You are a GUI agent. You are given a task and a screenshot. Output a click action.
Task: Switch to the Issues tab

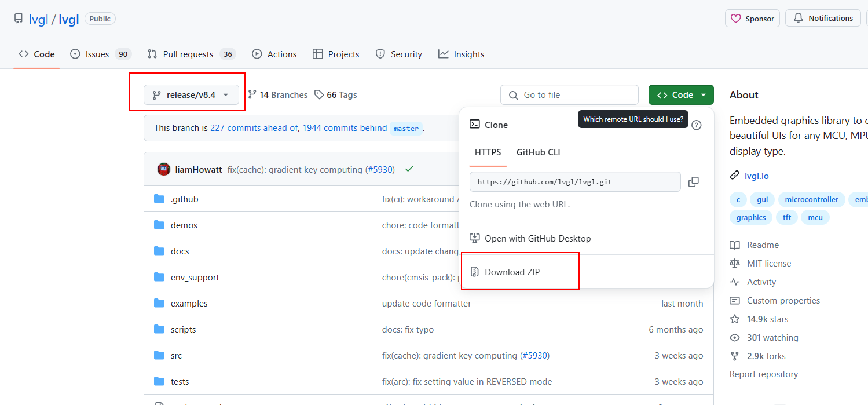coord(101,54)
